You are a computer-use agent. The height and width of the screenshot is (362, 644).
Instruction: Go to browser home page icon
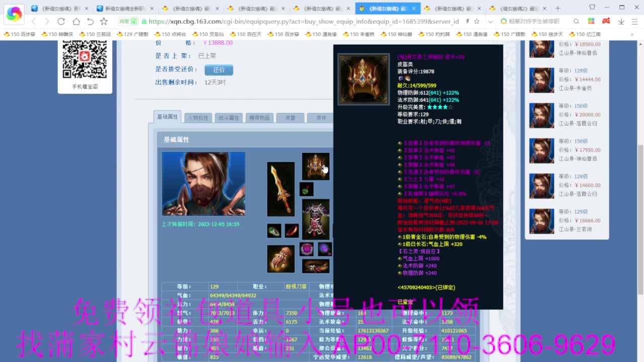76,21
